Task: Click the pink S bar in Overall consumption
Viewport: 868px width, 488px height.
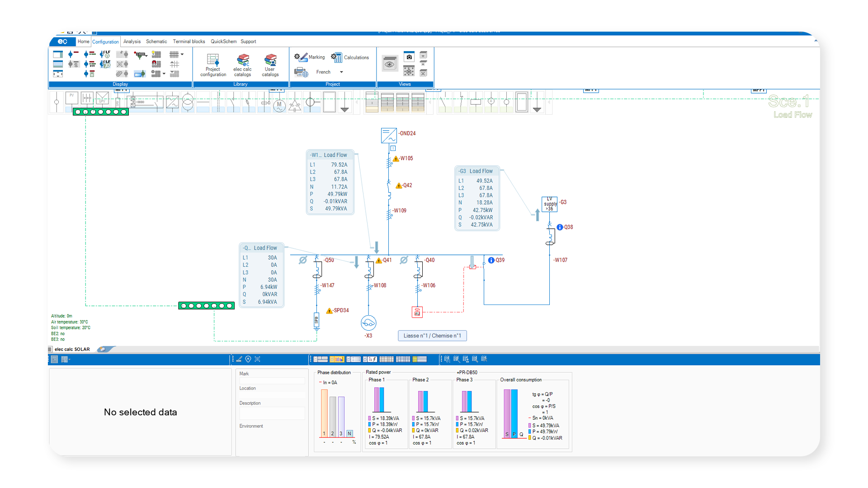Action: click(507, 412)
